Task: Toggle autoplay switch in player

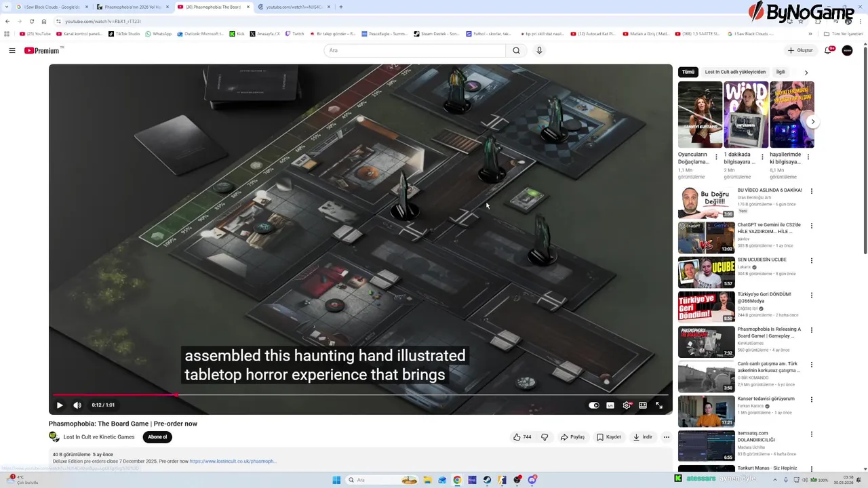Action: click(594, 405)
